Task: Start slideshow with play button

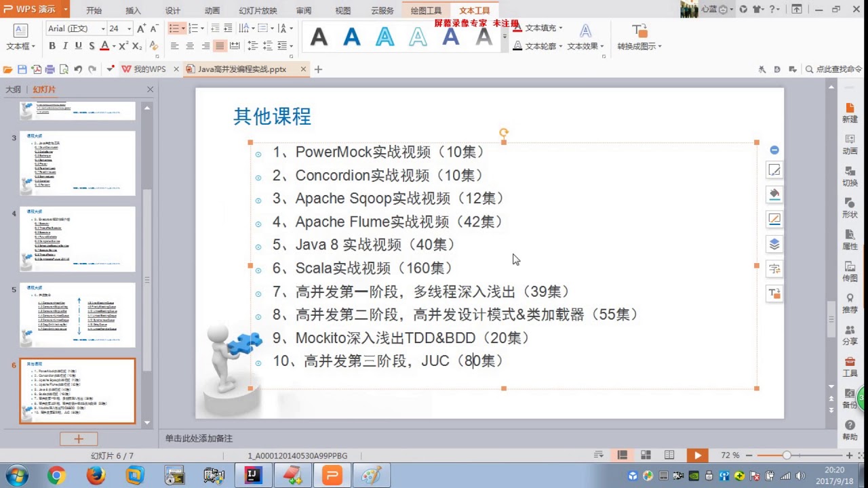Action: [697, 455]
